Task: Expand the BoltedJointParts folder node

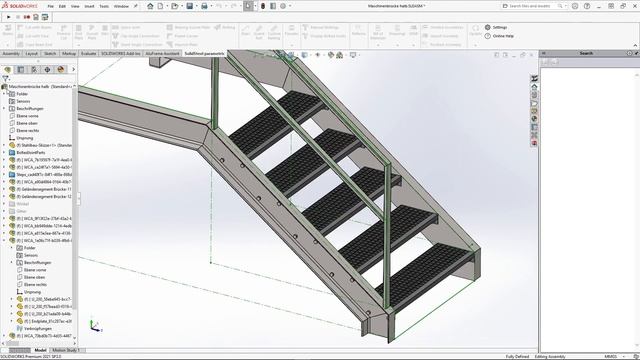Action: [4, 153]
